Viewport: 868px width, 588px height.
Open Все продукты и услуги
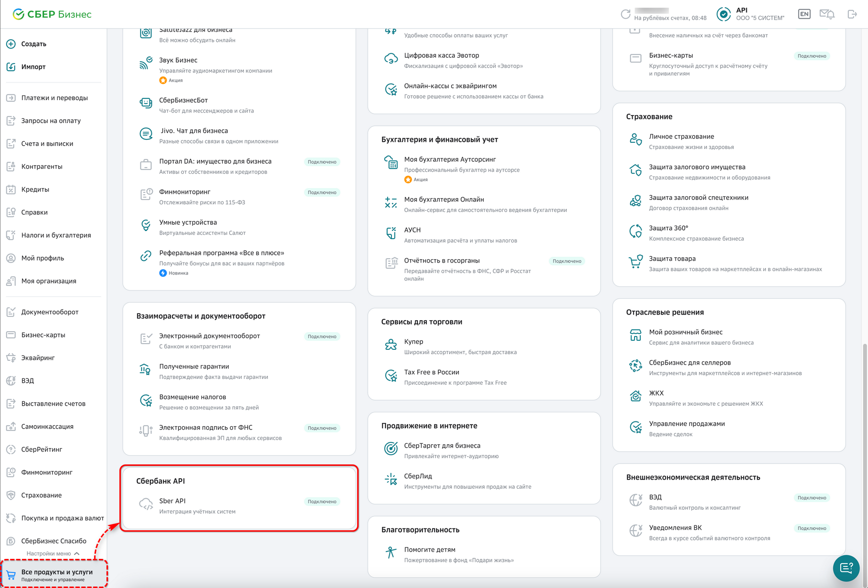tap(53, 575)
